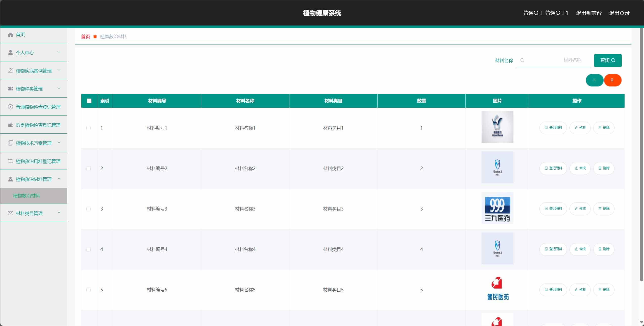Image resolution: width=644 pixels, height=326 pixels.
Task: Check the checkbox for row 材料编号3
Action: [88, 209]
